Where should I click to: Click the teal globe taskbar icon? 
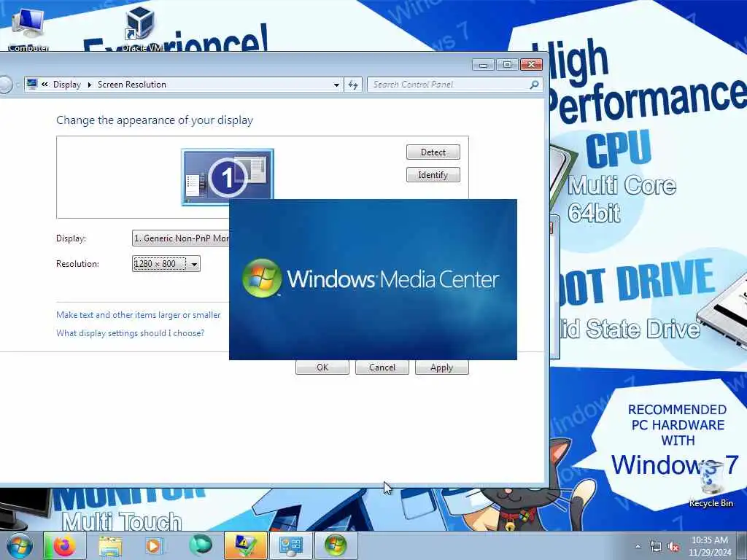pos(201,545)
